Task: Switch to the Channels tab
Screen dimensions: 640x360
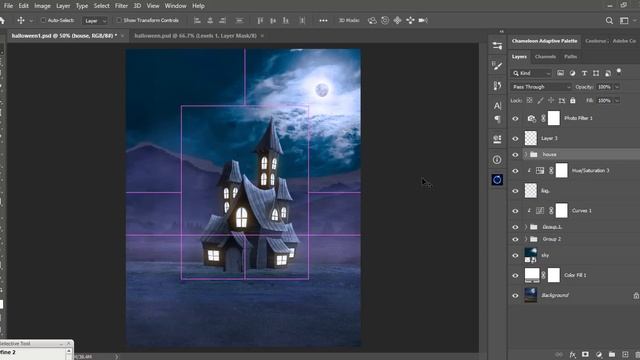Action: coord(545,57)
